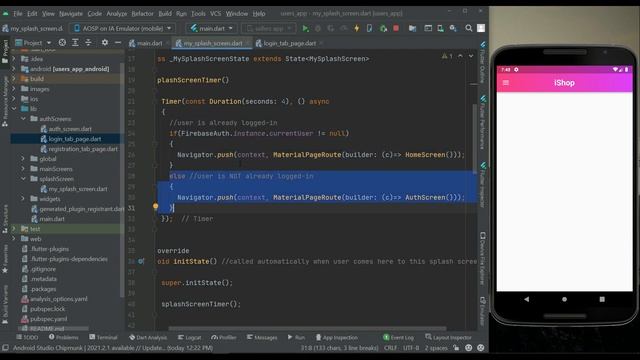Viewport: 640px width, 360px height.
Task: Click the editor vertical scrollbar
Action: [474, 139]
